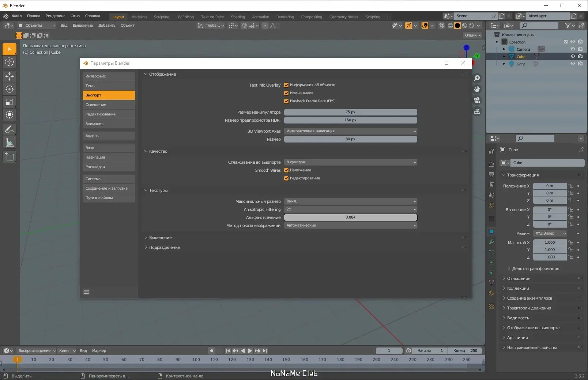The height and width of the screenshot is (380, 588).
Task: Open the Modifiers wrench tab icon
Action: 491,242
